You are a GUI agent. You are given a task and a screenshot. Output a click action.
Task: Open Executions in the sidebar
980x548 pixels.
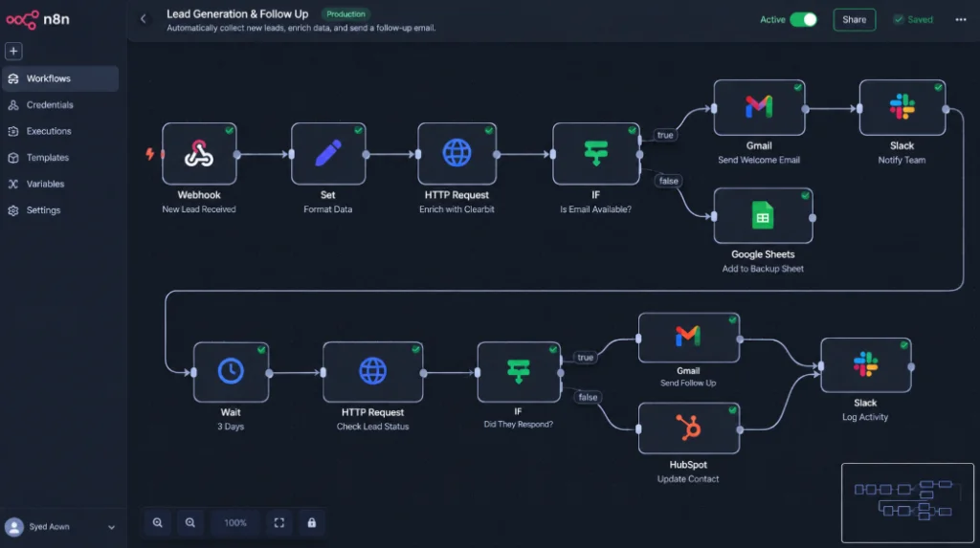point(60,131)
